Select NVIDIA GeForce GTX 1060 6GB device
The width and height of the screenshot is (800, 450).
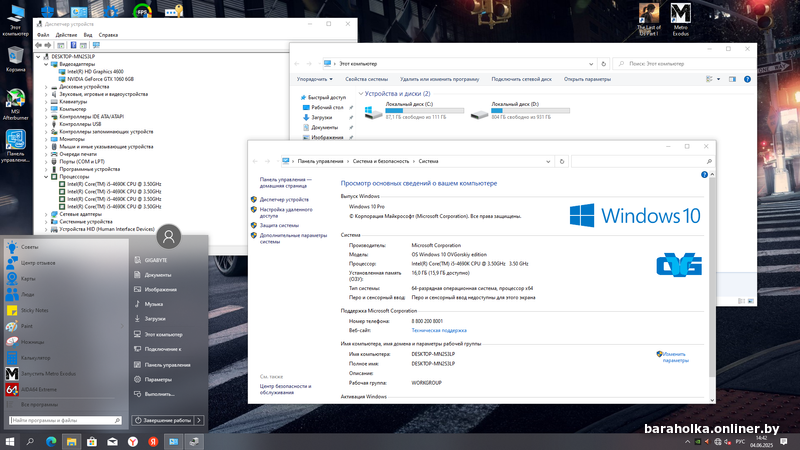coord(100,79)
